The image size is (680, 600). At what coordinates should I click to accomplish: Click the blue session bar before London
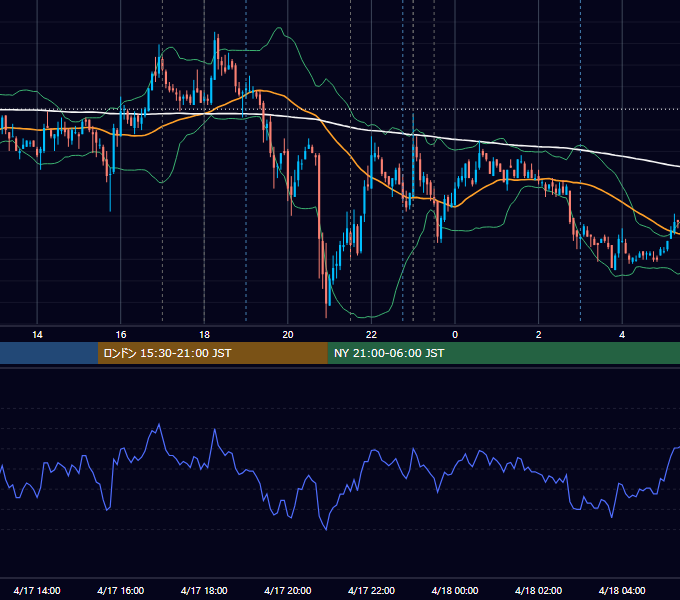click(49, 353)
